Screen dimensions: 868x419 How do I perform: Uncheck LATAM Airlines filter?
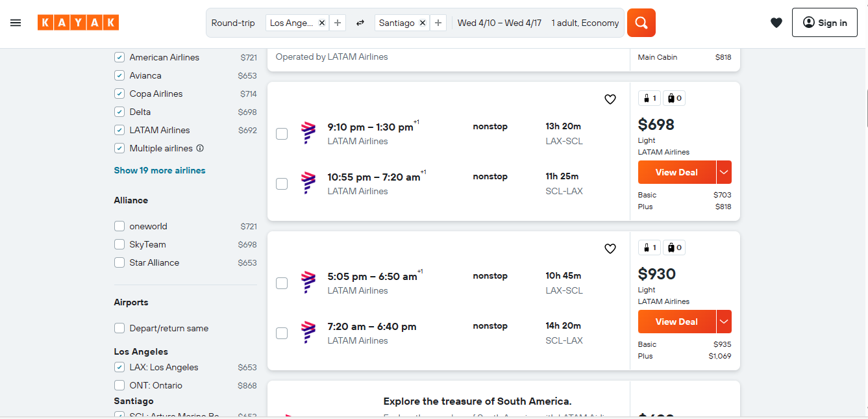[119, 130]
